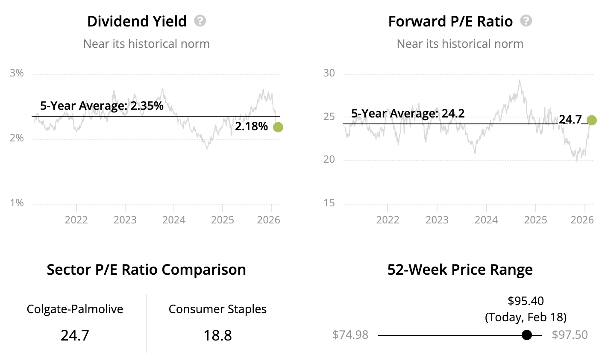Click the $95.40 current price label

[526, 301]
